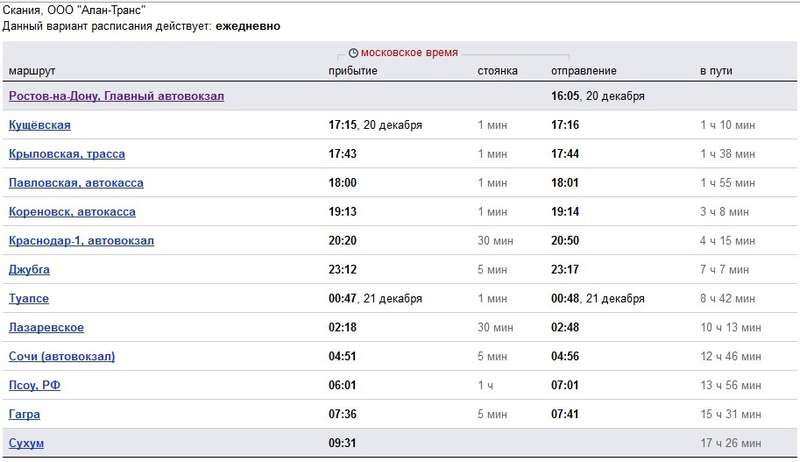Click the московское время label
This screenshot has height=462, width=800.
click(409, 51)
